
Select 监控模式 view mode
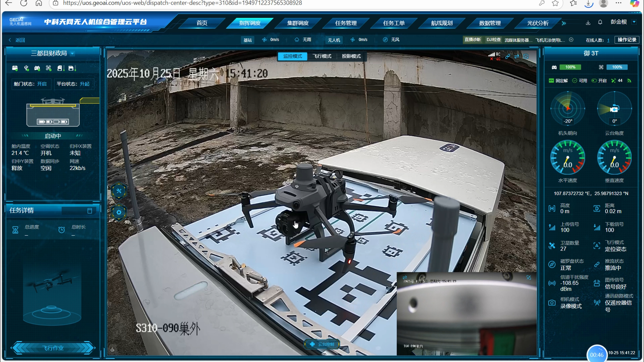292,56
